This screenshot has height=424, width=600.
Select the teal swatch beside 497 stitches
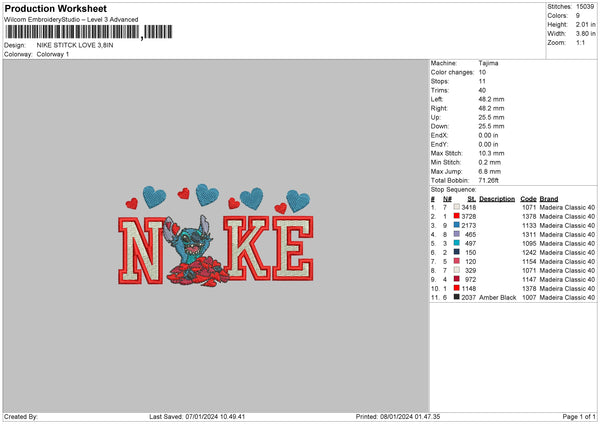click(x=457, y=243)
